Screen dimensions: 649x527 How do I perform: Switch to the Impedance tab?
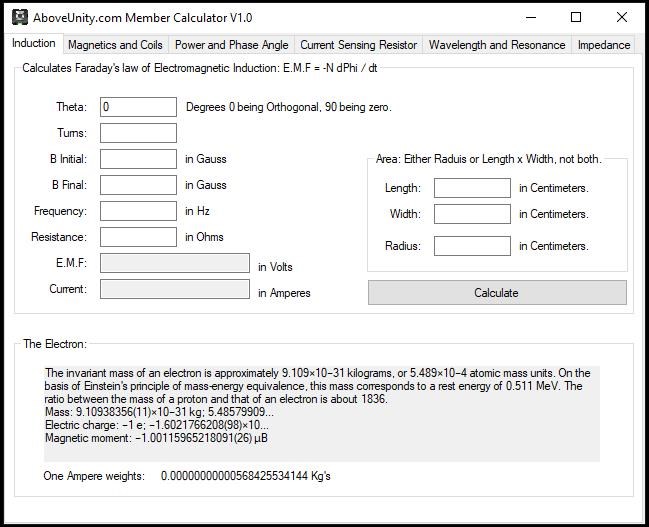tap(603, 45)
